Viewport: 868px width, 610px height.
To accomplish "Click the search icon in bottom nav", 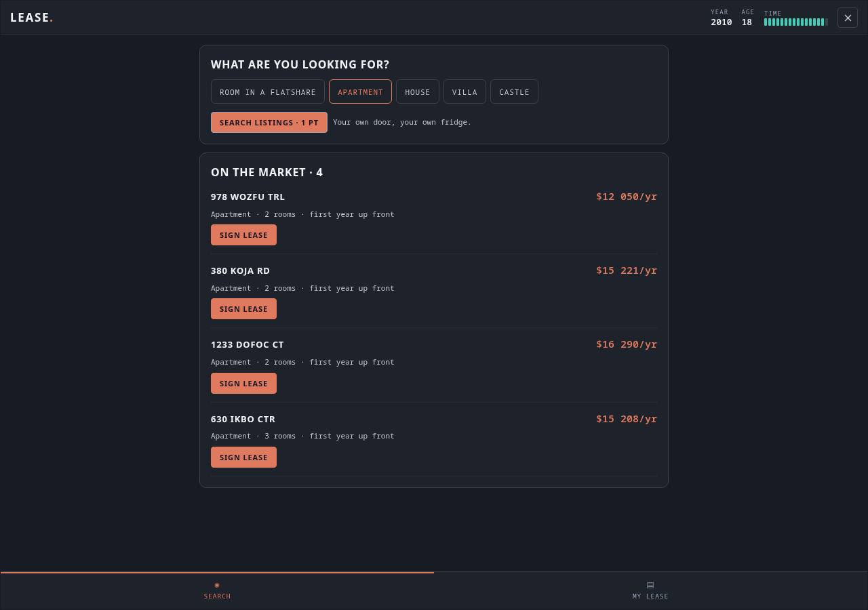I will pyautogui.click(x=217, y=585).
